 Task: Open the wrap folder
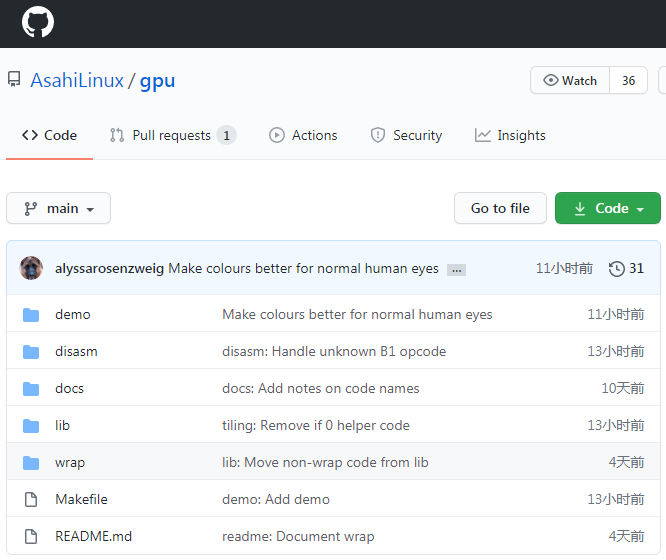[x=70, y=463]
